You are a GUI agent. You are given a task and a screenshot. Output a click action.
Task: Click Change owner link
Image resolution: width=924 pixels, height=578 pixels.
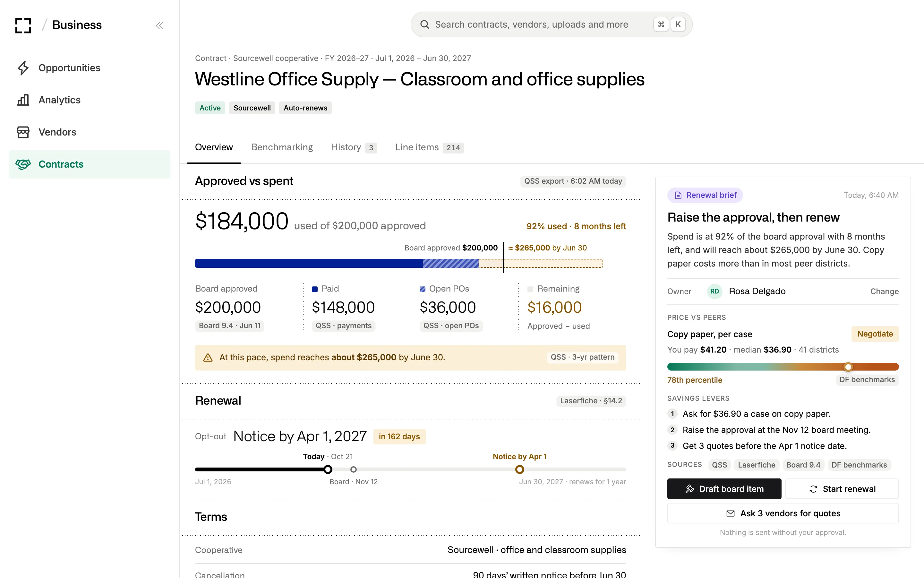click(884, 291)
